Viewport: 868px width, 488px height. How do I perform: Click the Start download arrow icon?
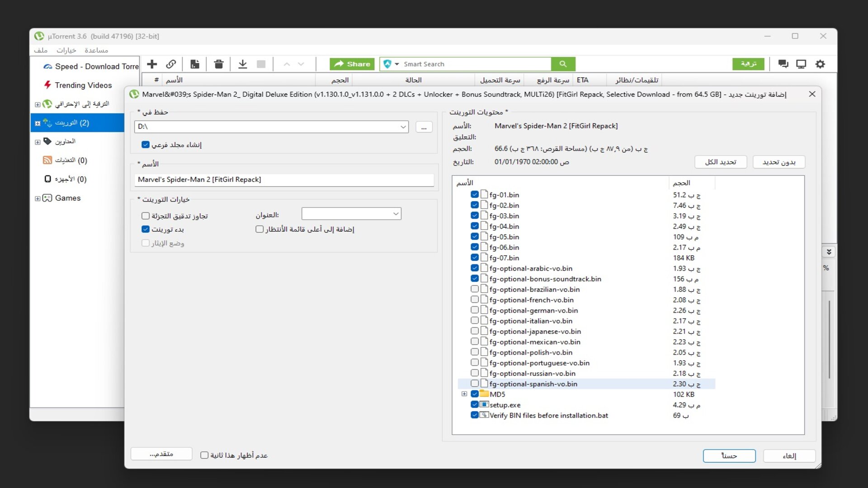tap(243, 64)
